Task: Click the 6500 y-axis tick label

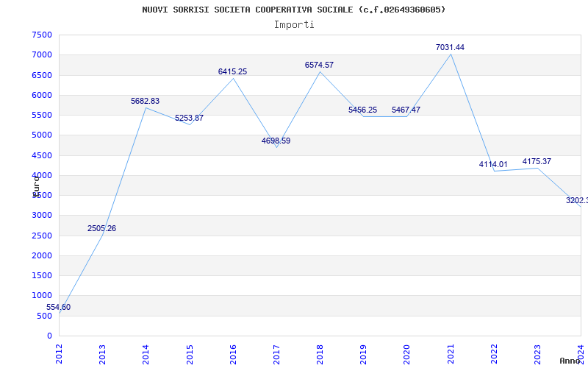Action: click(42, 75)
